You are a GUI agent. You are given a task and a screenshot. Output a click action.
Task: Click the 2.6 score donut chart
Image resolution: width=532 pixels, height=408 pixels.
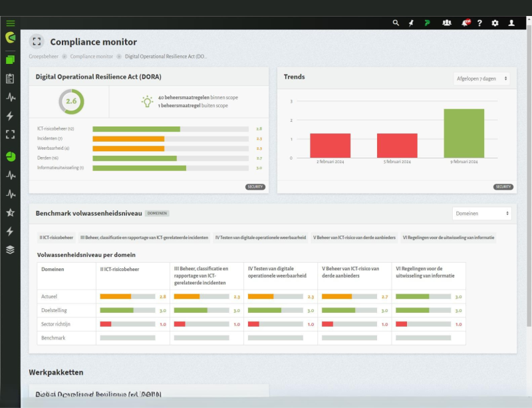pos(71,102)
